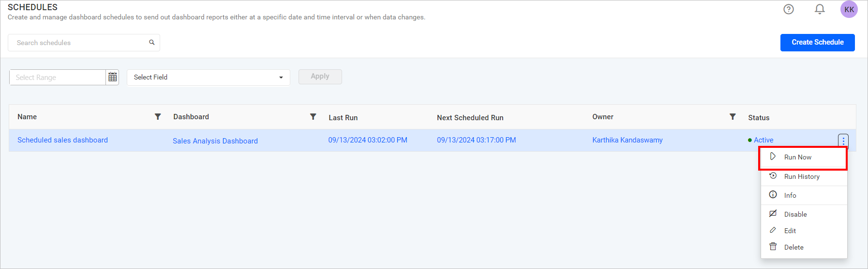Viewport: 868px width, 269px height.
Task: Open the notifications bell
Action: [x=820, y=9]
